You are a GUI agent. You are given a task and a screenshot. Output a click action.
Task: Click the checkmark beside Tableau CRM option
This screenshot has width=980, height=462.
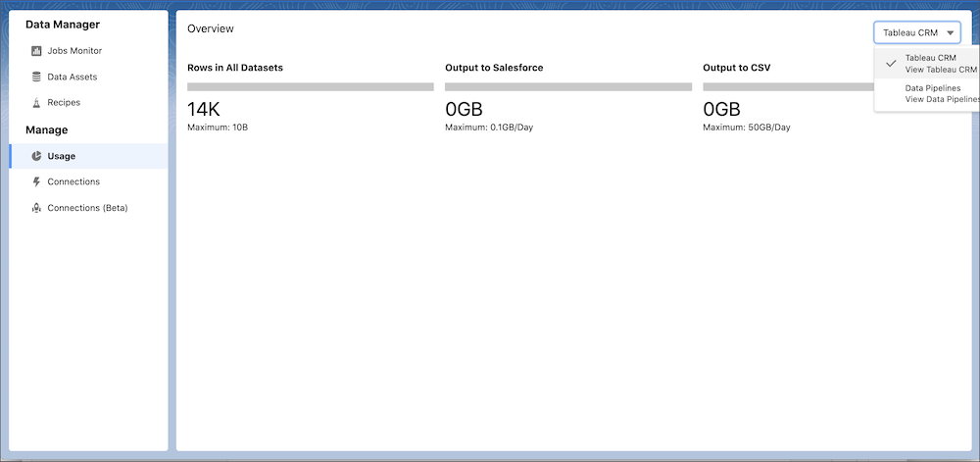tap(890, 64)
